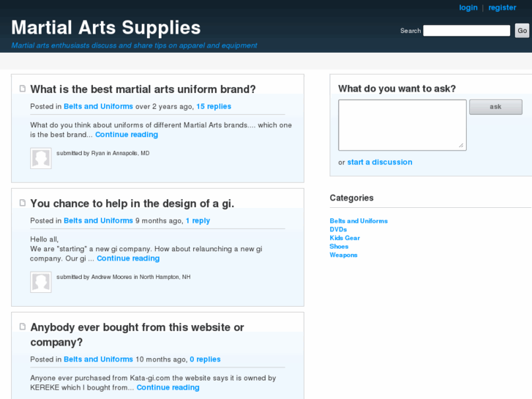Screen dimensions: 532x399
Task: Open the login link
Action: tap(468, 7)
